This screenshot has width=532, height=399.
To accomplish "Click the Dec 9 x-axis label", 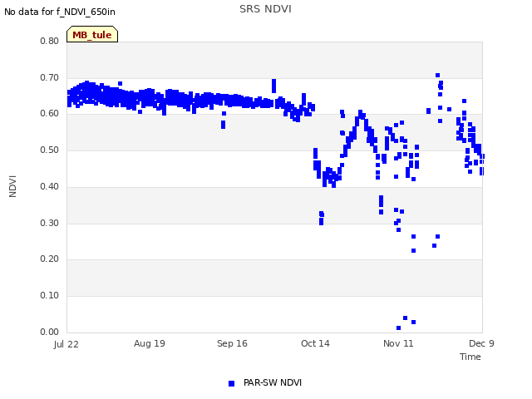I will (481, 343).
